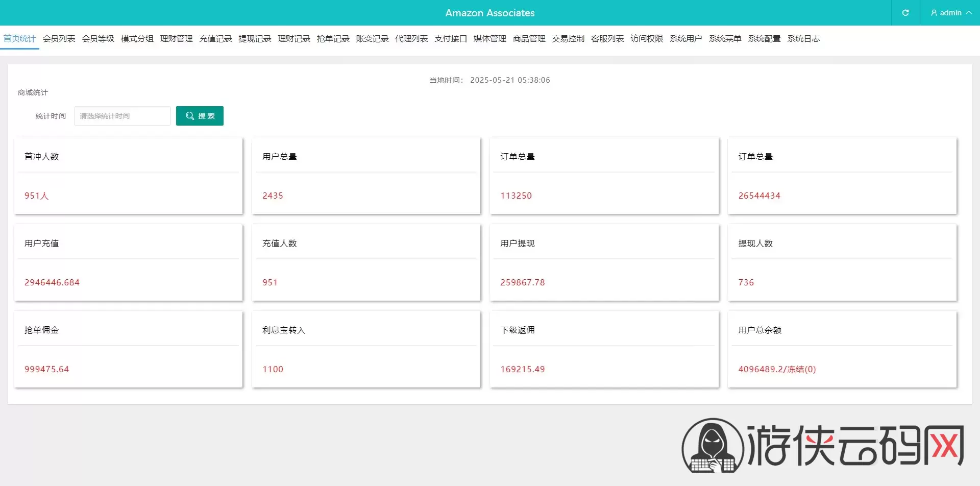Image resolution: width=980 pixels, height=486 pixels.
Task: Click the 下级返佣 card title
Action: click(518, 330)
